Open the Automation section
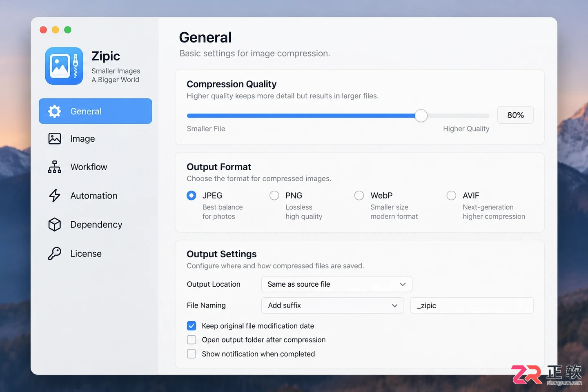Image resolution: width=588 pixels, height=392 pixels. pyautogui.click(x=96, y=196)
